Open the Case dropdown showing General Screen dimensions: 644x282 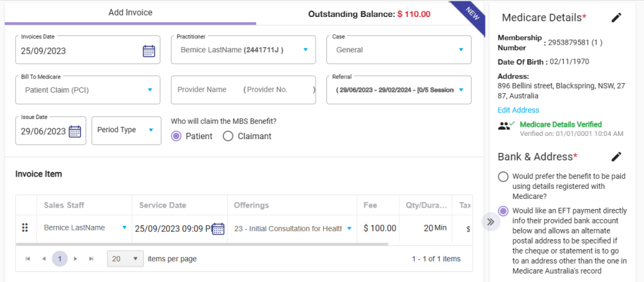point(461,50)
